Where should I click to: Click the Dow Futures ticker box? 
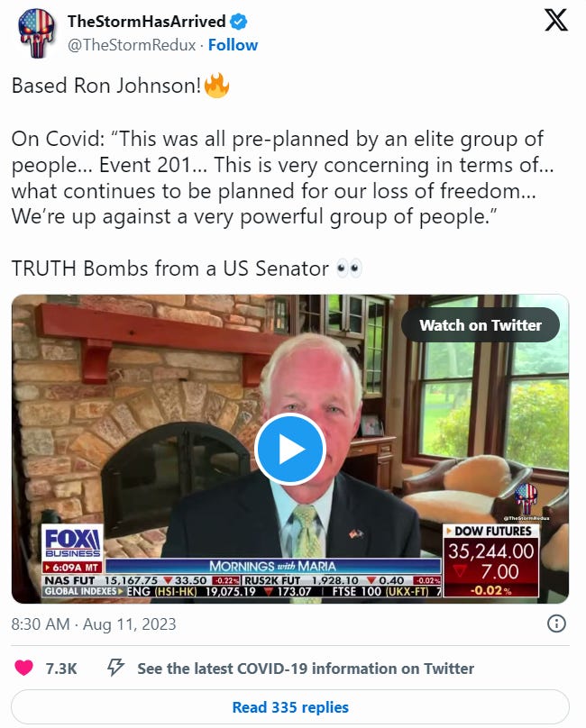point(490,560)
